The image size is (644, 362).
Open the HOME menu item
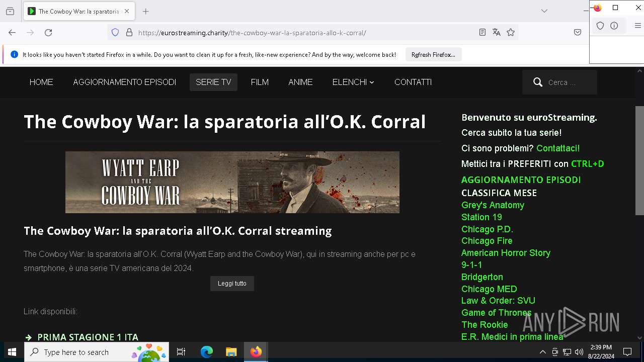(x=41, y=82)
